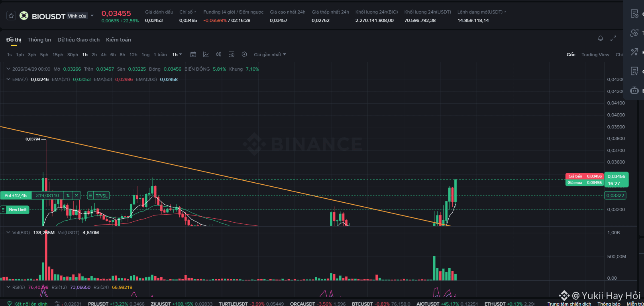644x306 pixels.
Task: Select the 5ph timeframe
Action: pyautogui.click(x=44, y=55)
